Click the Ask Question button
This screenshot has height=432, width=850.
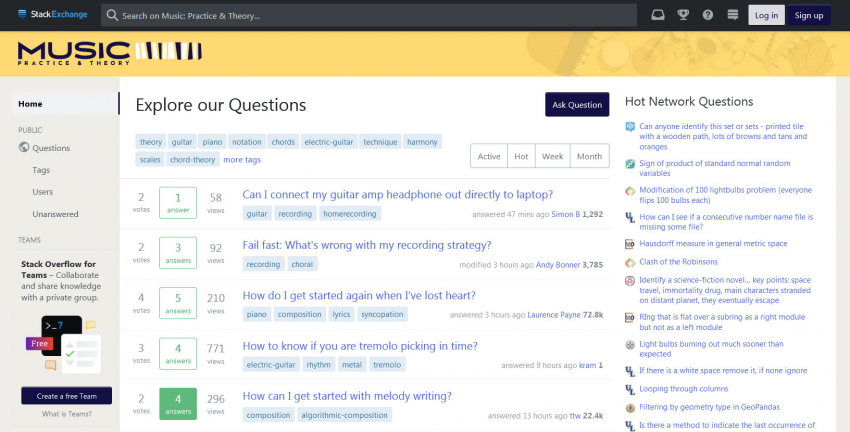pyautogui.click(x=577, y=105)
